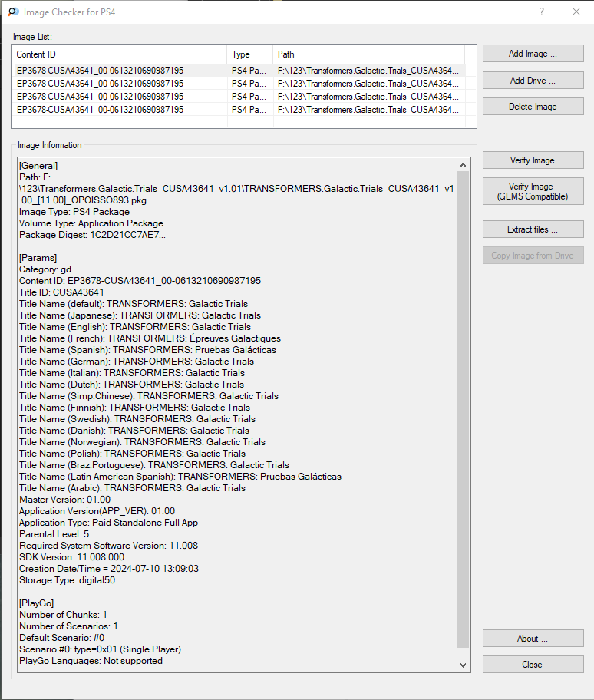Screen dimensions: 594x700
Task: Click the [General] section heading text
Action: (x=38, y=166)
